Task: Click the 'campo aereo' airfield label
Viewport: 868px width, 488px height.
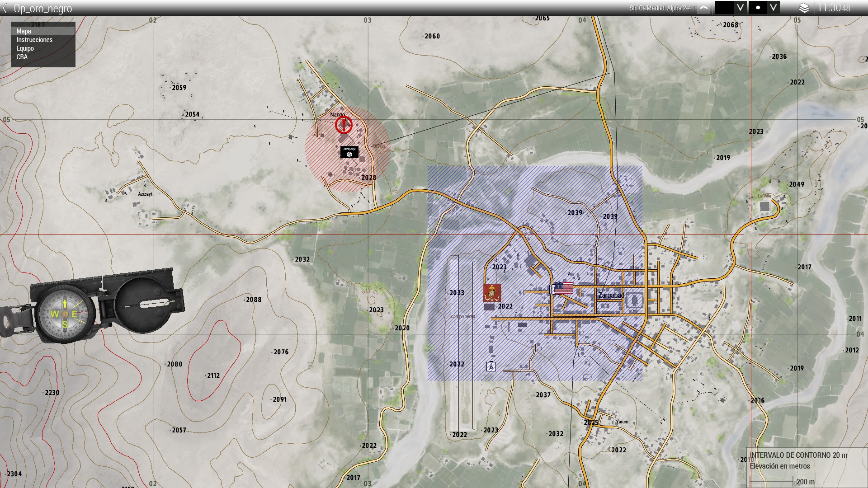Action: pos(463,316)
